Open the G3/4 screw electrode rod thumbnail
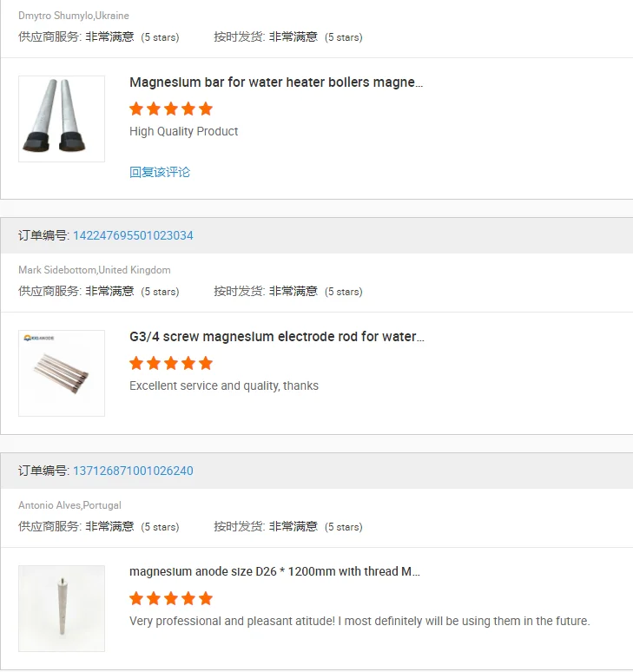The width and height of the screenshot is (633, 672). coord(62,373)
